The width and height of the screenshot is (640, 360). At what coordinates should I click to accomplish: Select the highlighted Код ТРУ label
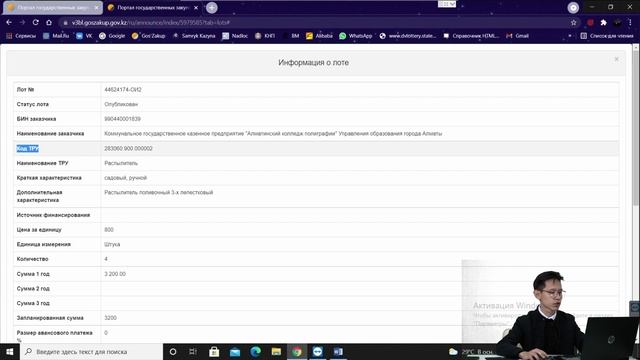pos(28,149)
